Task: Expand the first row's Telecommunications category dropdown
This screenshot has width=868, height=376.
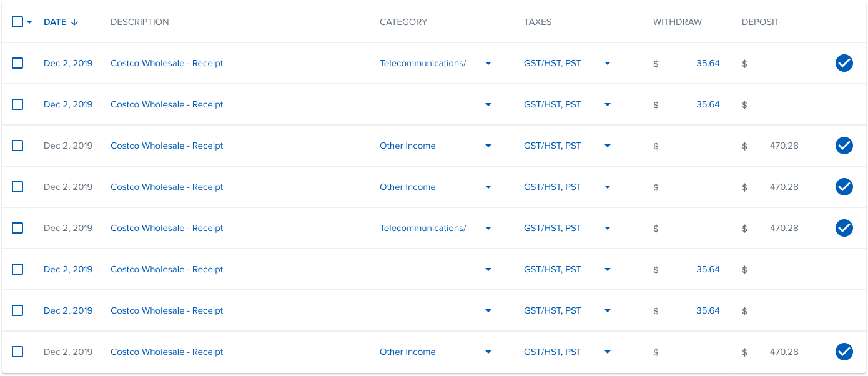Action: click(488, 63)
